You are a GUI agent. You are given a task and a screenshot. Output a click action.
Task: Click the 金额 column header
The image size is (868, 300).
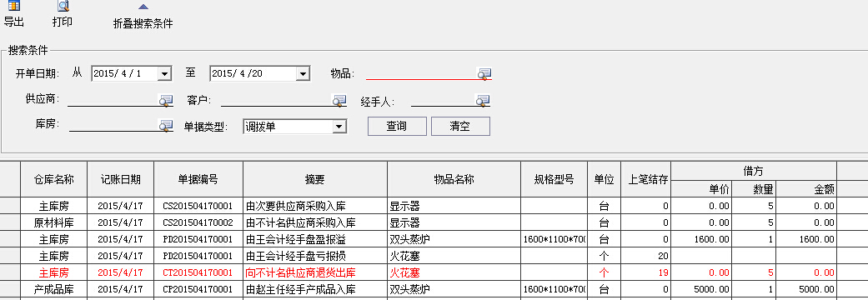point(806,188)
